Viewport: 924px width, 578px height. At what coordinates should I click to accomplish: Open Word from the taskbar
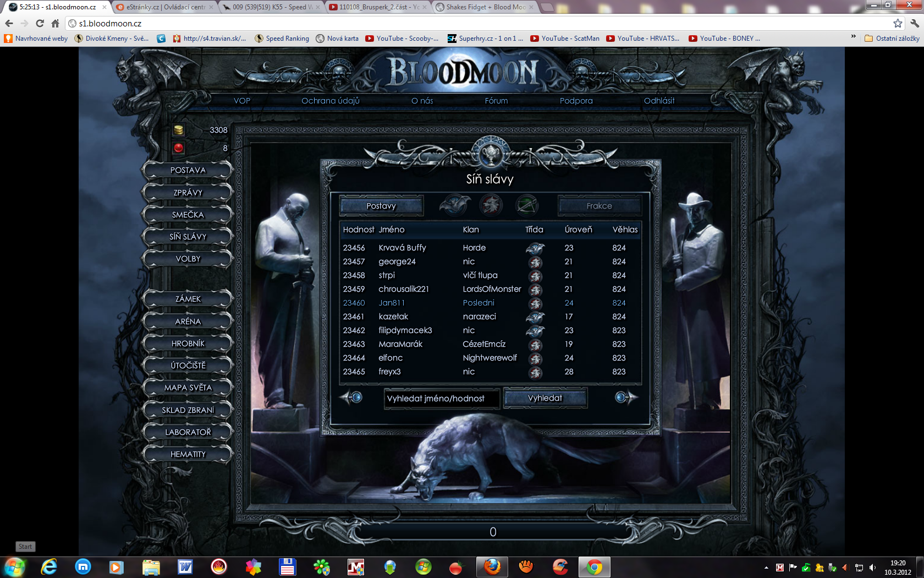[185, 567]
